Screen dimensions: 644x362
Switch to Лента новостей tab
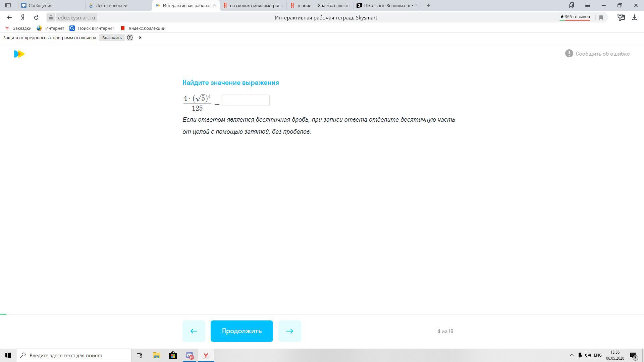click(x=111, y=5)
